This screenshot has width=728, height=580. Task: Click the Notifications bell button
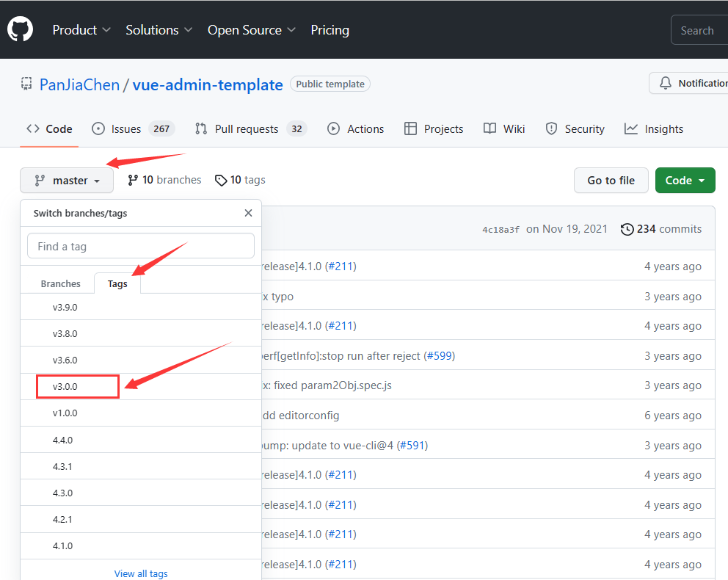[688, 83]
